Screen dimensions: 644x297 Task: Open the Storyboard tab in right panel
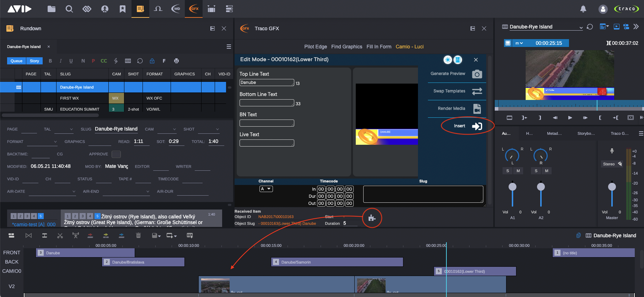[586, 133]
